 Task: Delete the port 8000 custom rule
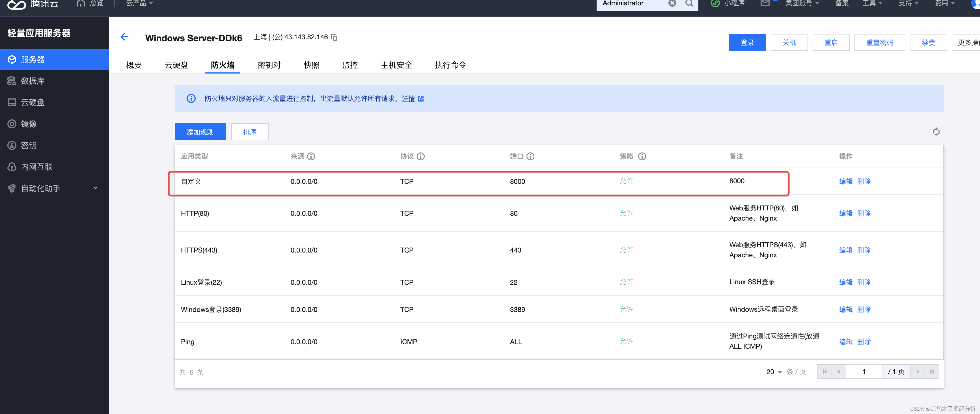864,182
